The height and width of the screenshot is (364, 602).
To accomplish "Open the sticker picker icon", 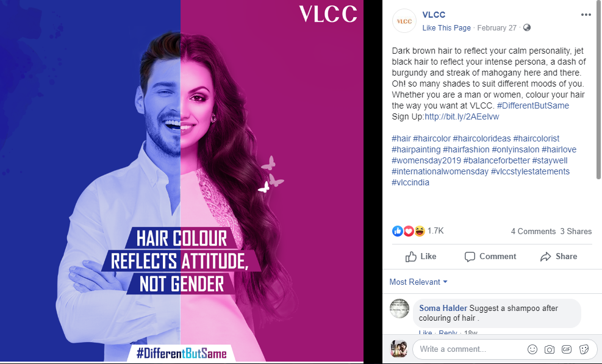I will tap(584, 349).
